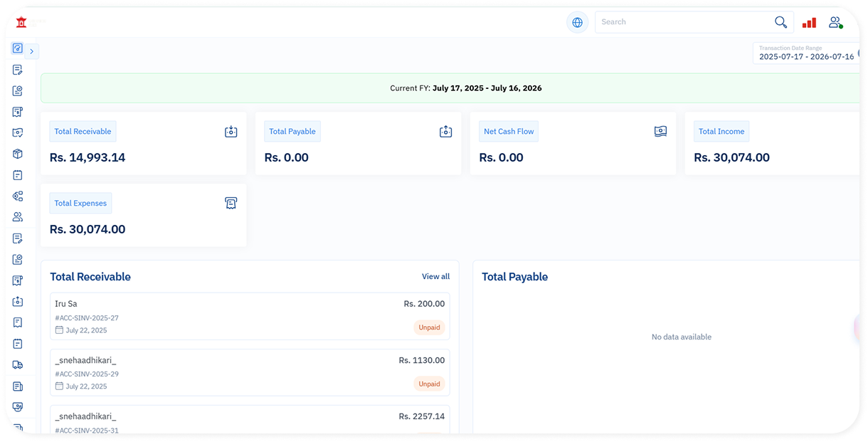Click the Rs. 30,074.00 Total Income value
Viewport: 868px width, 442px height.
tap(732, 158)
